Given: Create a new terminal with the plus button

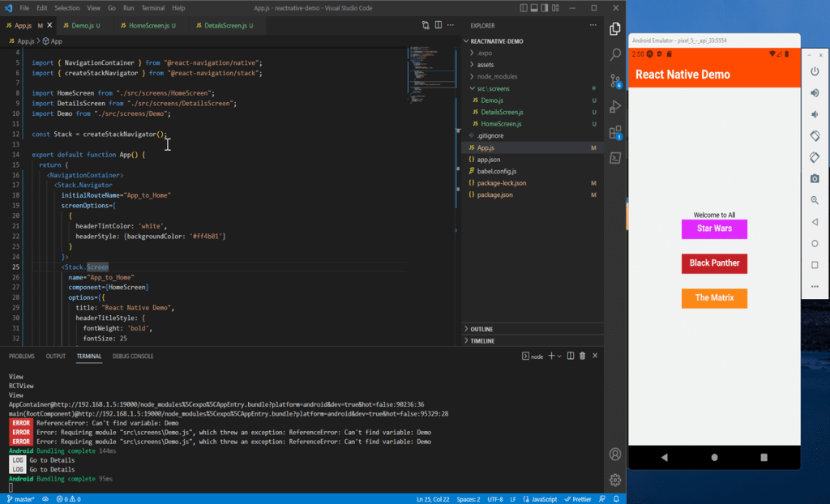Looking at the screenshot, I should point(551,356).
